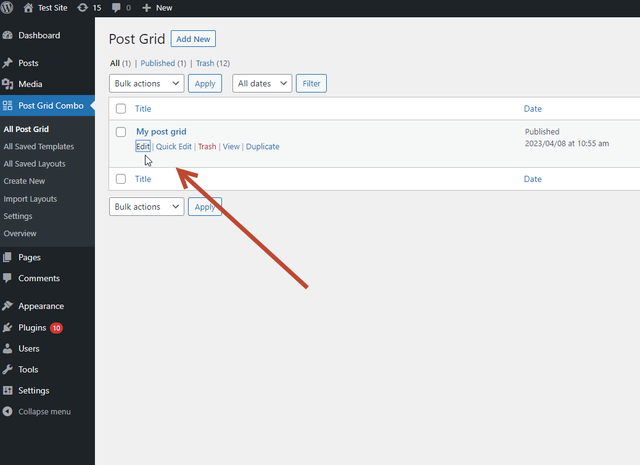
Task: Click the Post Grid Combo grid icon
Action: click(7, 106)
